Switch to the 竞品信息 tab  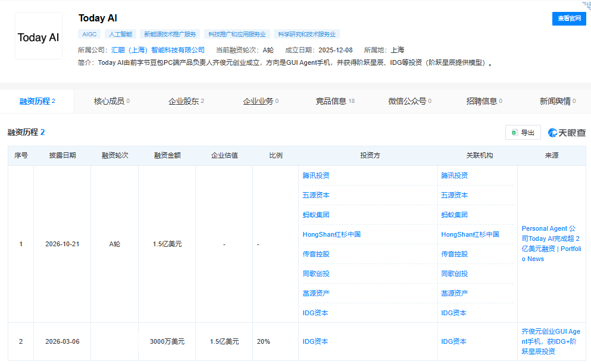(335, 101)
